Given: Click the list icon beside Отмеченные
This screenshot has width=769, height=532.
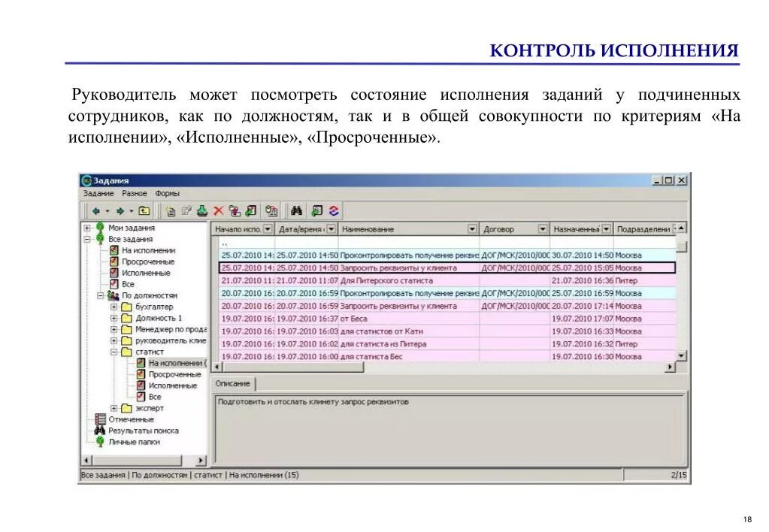Looking at the screenshot, I should pos(100,420).
